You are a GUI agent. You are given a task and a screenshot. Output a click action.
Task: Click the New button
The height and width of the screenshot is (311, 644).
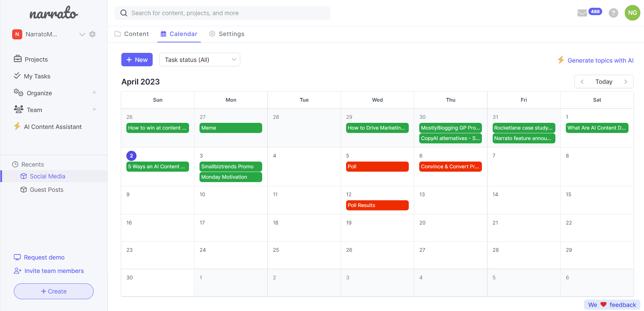pyautogui.click(x=137, y=60)
